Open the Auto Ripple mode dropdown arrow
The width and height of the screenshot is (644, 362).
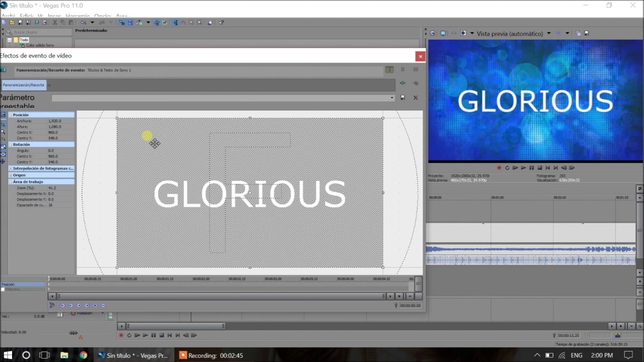148,23
